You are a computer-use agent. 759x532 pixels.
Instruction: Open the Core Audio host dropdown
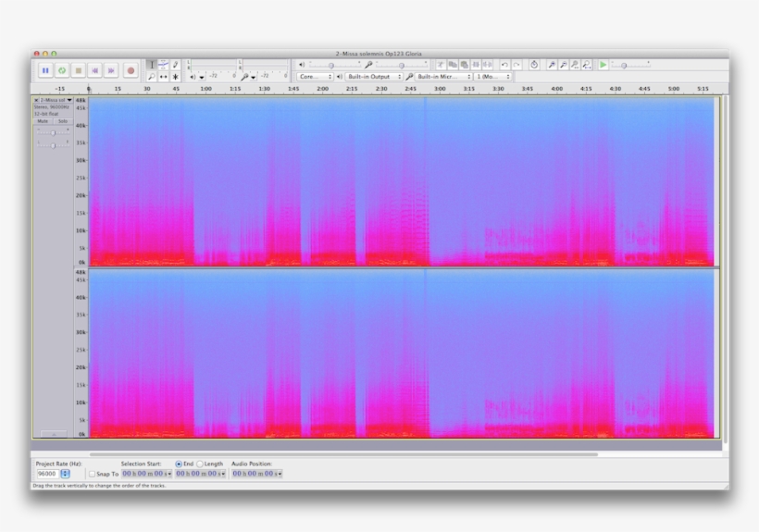point(315,77)
